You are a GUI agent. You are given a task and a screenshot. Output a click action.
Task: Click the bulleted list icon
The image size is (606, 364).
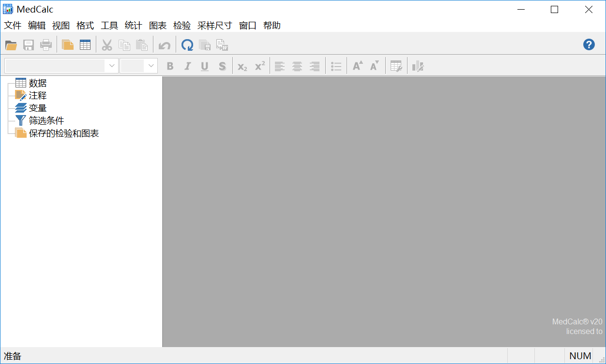point(336,66)
